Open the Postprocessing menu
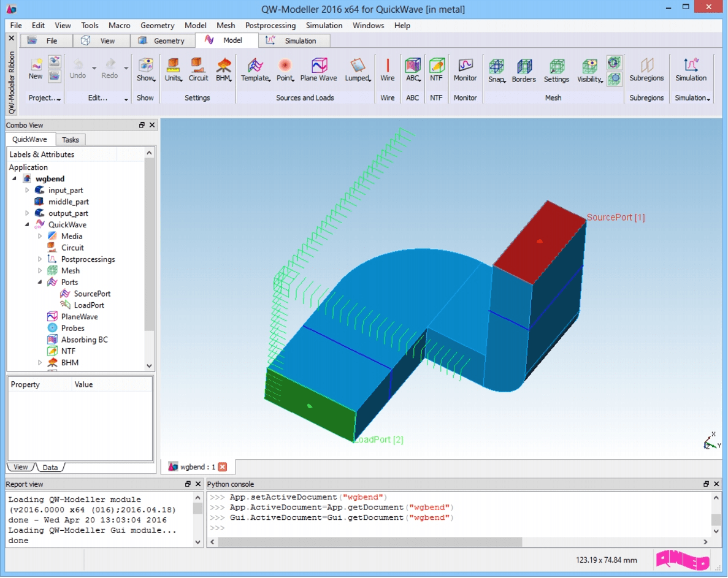728x578 pixels. click(270, 25)
